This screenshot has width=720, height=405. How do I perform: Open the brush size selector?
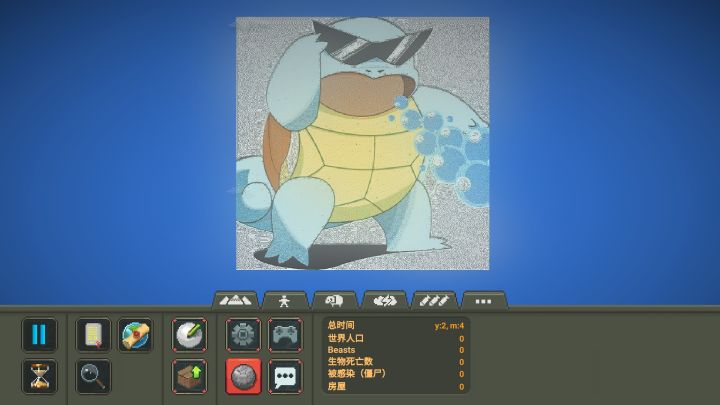tap(189, 335)
